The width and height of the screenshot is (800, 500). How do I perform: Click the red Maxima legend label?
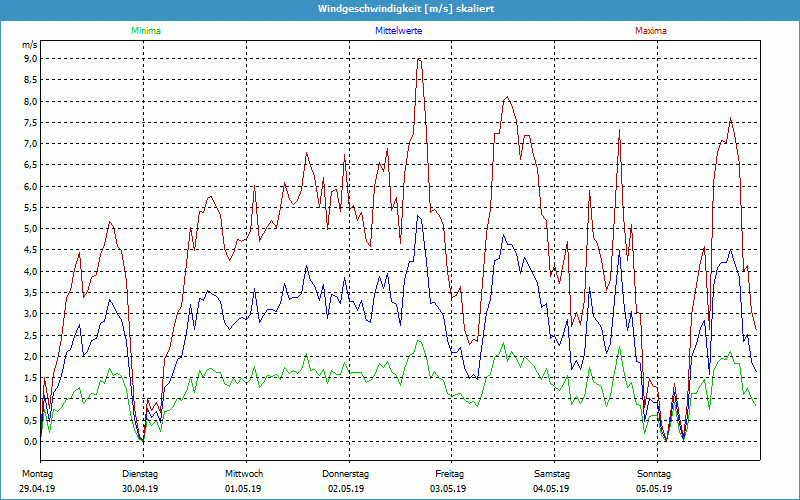(x=651, y=31)
